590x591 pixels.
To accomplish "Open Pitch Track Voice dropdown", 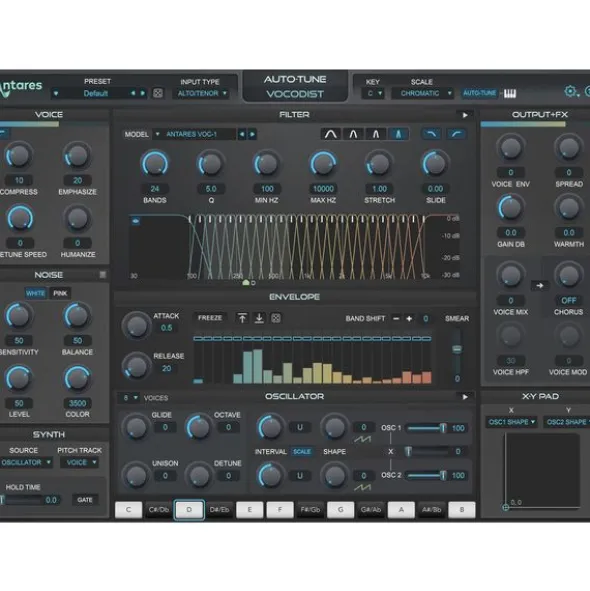I will point(80,462).
